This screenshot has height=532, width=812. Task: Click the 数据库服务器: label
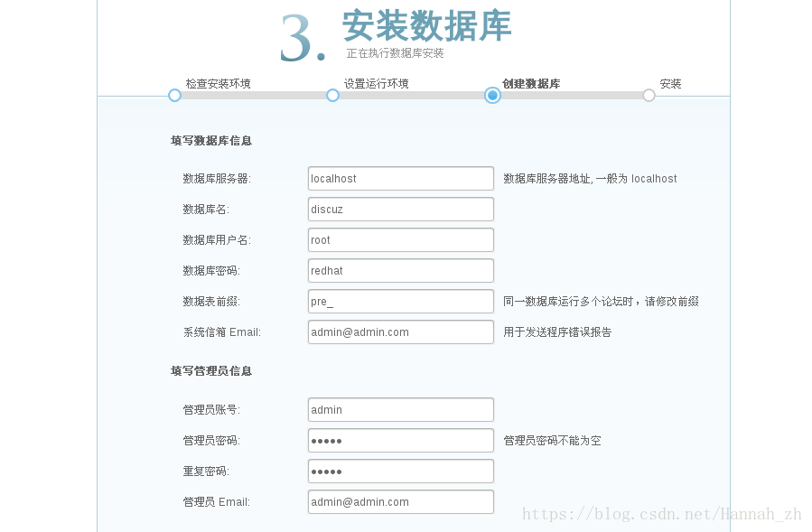[217, 179]
